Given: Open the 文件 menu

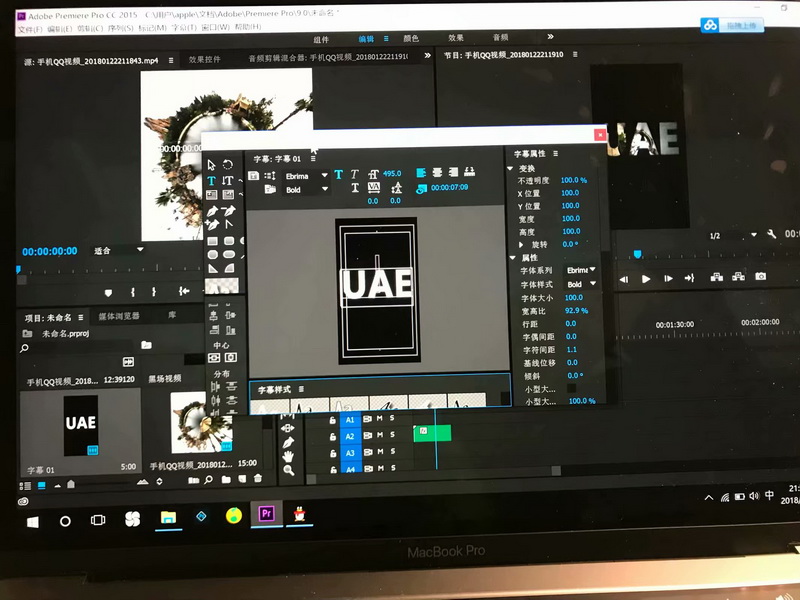Looking at the screenshot, I should click(30, 29).
